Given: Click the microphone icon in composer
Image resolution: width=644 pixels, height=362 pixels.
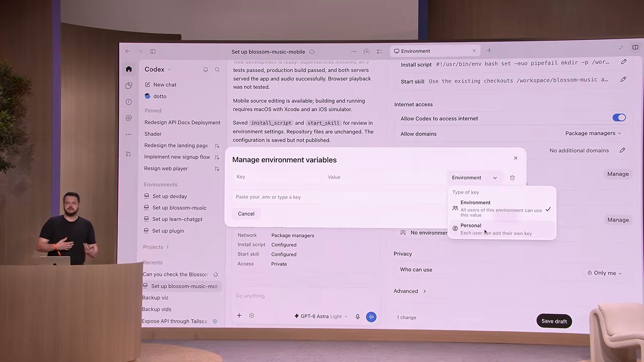Looking at the screenshot, I should pyautogui.click(x=358, y=316).
